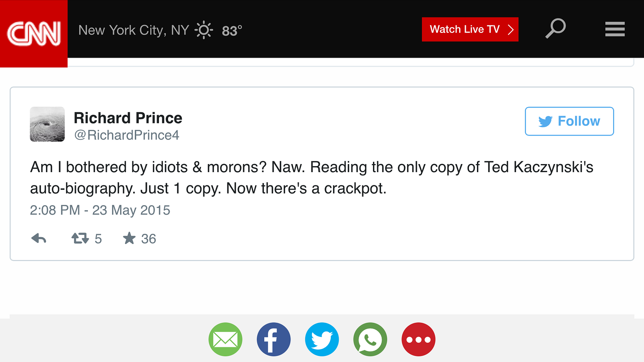
Task: Open the hamburger menu
Action: (615, 29)
